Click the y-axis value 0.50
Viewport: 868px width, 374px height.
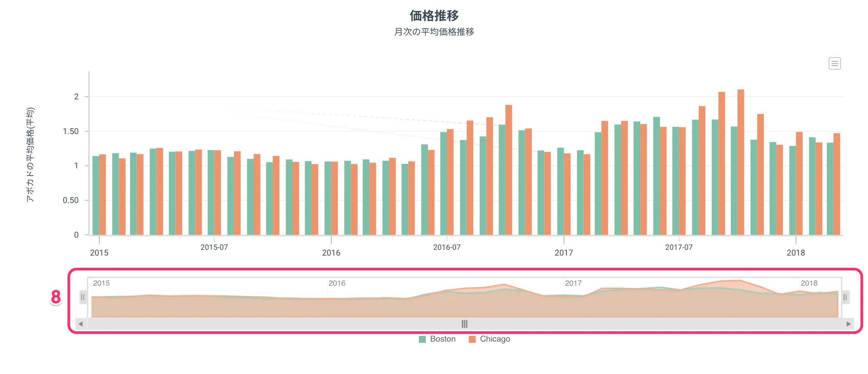[x=71, y=200]
